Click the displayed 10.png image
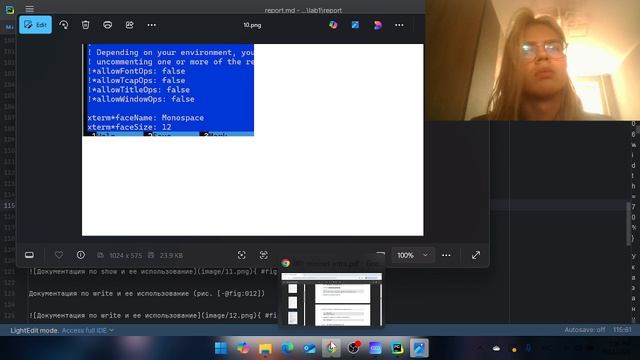This screenshot has width=640, height=360. click(253, 140)
